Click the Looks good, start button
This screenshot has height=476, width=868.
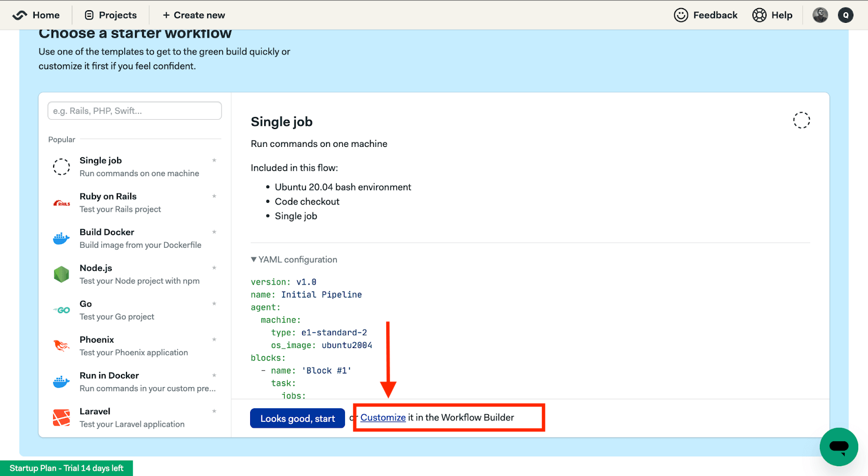[x=297, y=418]
